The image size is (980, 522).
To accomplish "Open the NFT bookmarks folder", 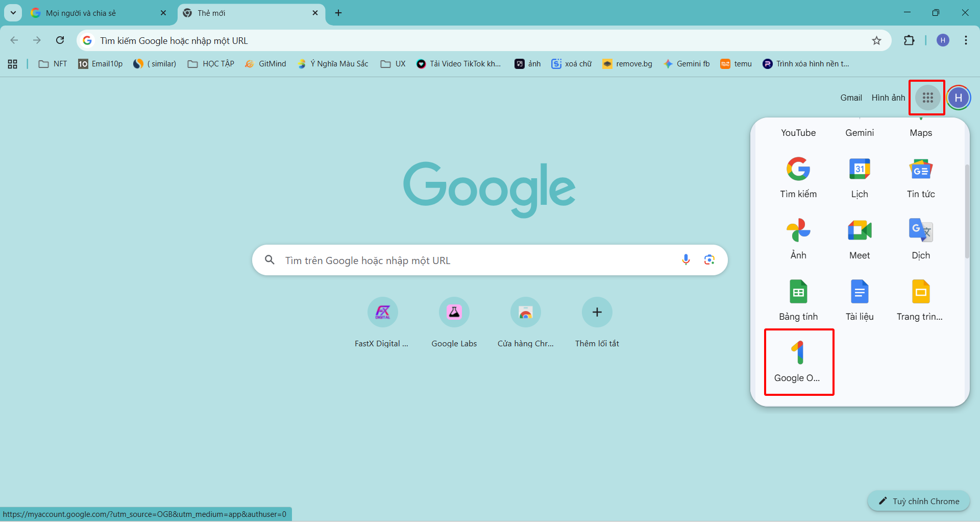I will 53,64.
